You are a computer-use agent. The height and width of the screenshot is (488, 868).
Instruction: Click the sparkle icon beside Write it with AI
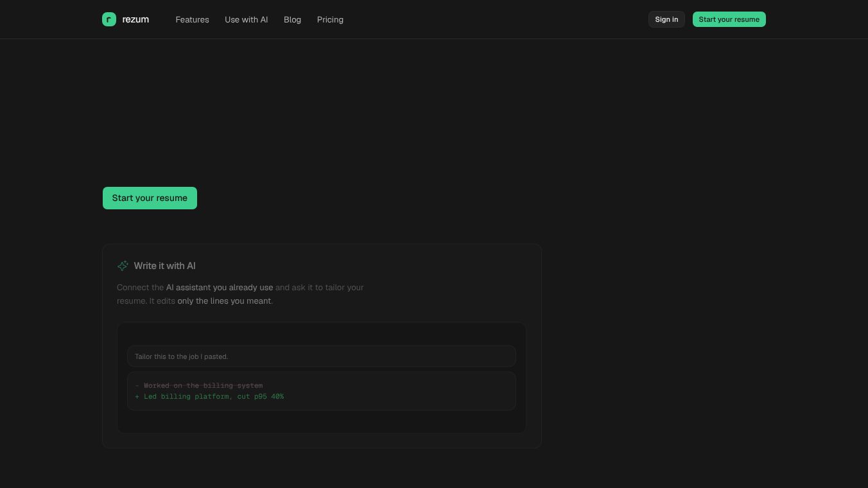[x=123, y=266]
